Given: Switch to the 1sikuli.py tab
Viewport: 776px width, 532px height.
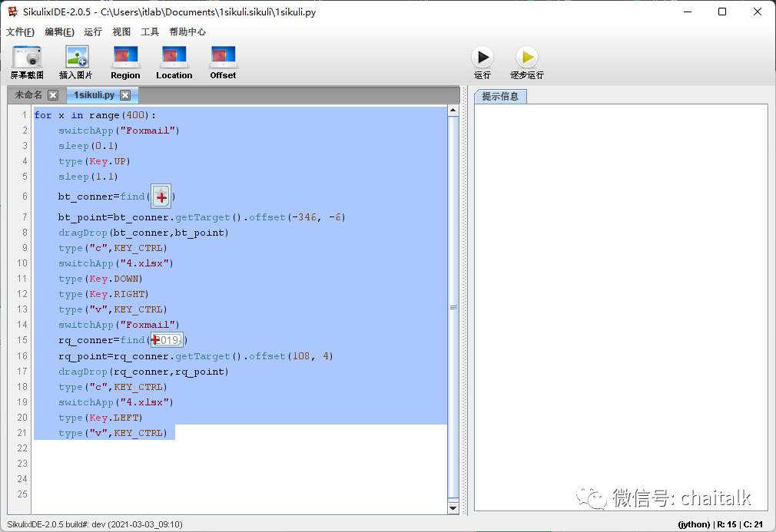Looking at the screenshot, I should click(94, 95).
